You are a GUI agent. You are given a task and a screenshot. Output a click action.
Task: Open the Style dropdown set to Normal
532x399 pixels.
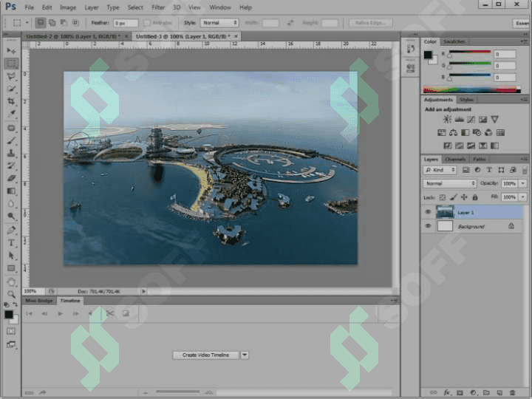pos(219,23)
